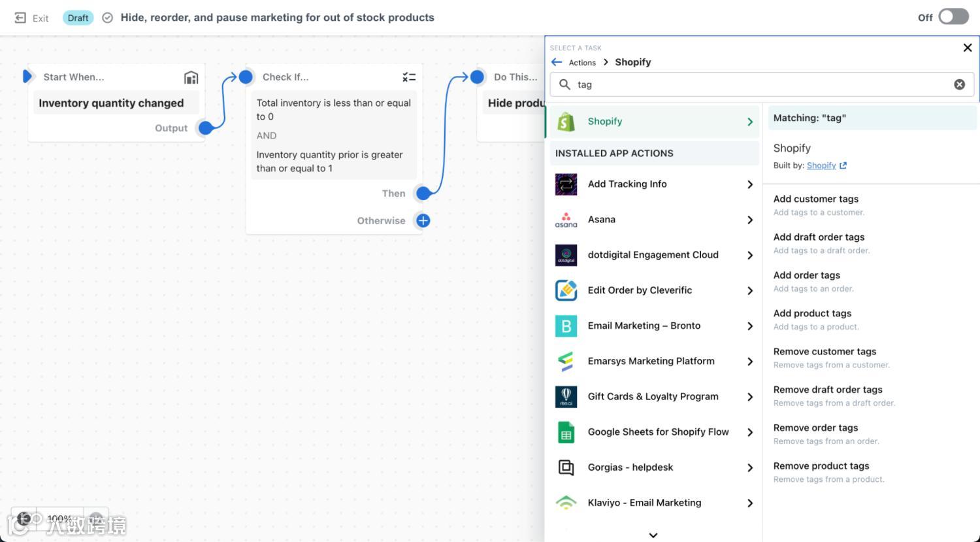Expand Google Sheets for Shopify Flow chevron
980x542 pixels.
[750, 432]
